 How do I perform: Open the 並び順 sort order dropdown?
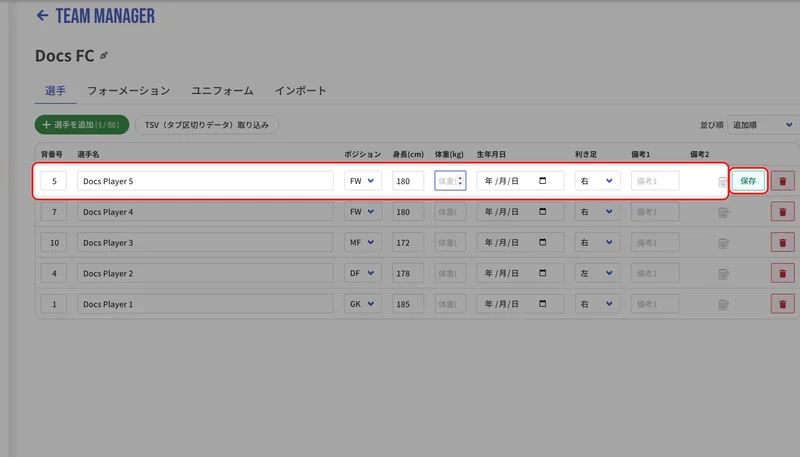(763, 125)
